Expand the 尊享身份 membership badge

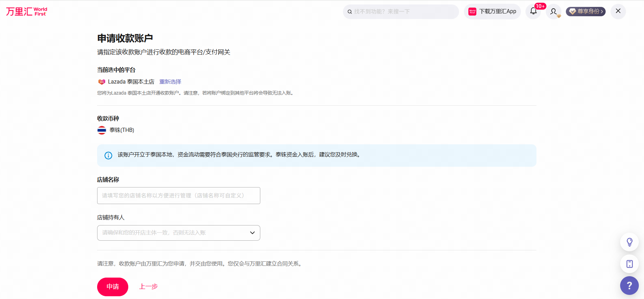586,11
